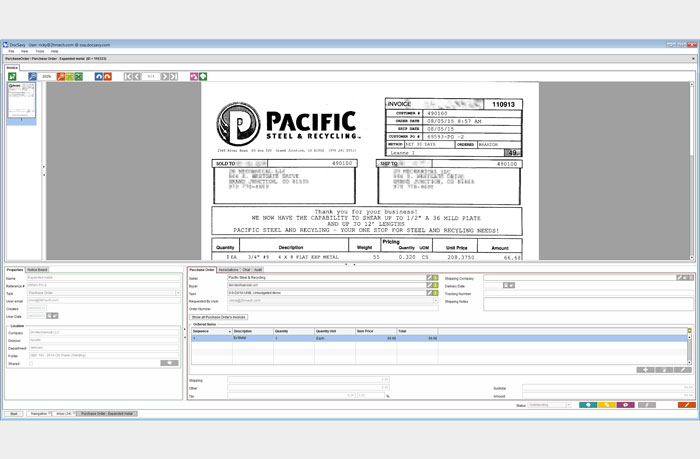Click the Start button in bottom bar
The width and height of the screenshot is (700, 459).
click(14, 413)
